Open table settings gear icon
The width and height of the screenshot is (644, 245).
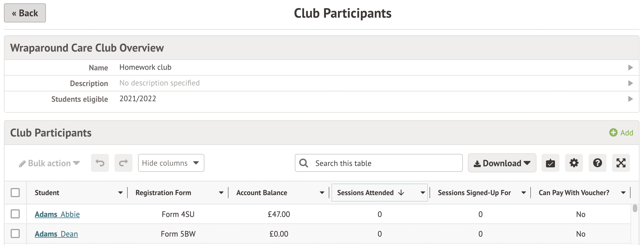[574, 163]
